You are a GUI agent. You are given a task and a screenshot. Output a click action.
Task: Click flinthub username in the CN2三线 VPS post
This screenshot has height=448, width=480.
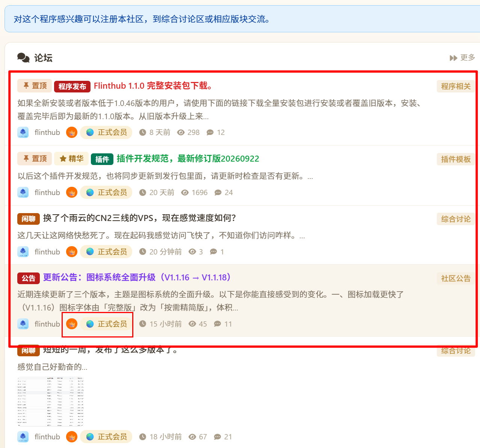pos(47,252)
